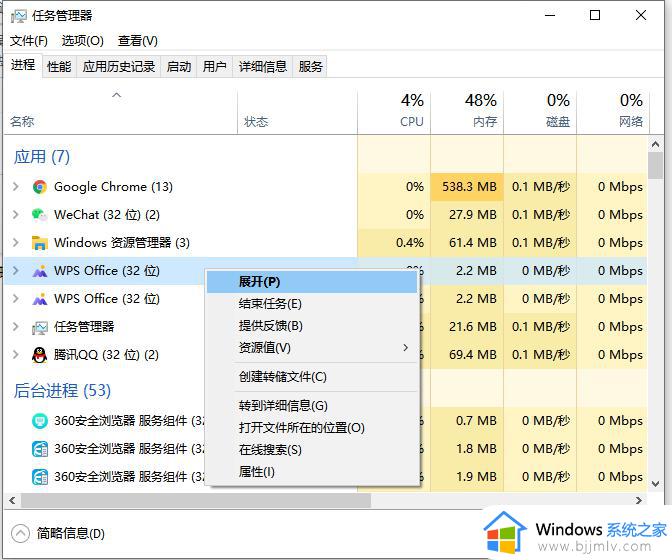Click the 简略信息(D) button

[58, 534]
